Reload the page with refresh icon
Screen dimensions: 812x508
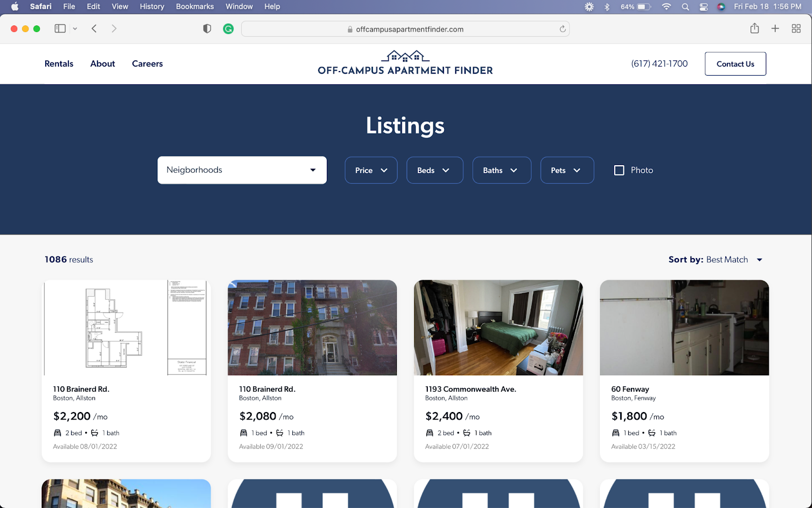pyautogui.click(x=562, y=29)
